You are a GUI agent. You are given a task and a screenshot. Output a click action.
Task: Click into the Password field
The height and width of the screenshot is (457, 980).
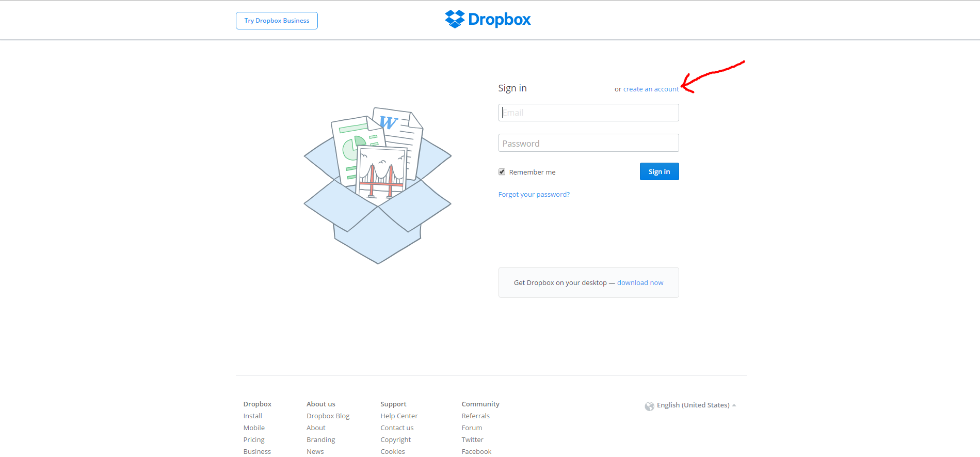point(588,143)
